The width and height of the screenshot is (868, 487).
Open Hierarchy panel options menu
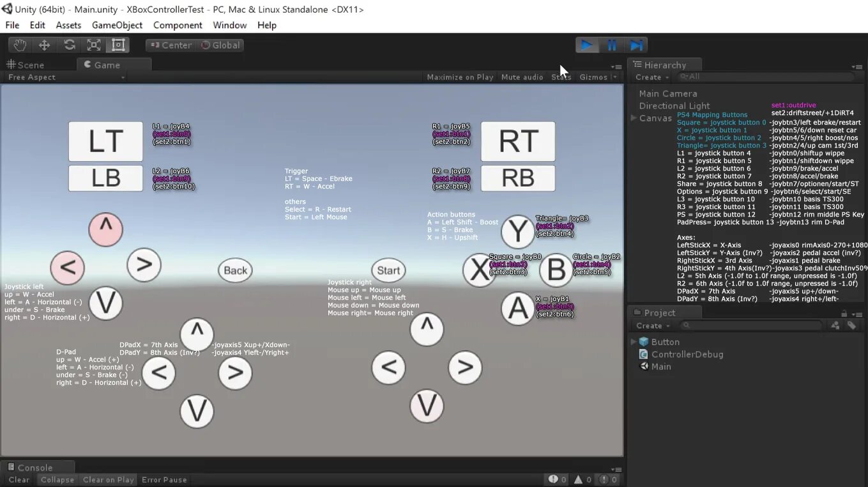857,66
